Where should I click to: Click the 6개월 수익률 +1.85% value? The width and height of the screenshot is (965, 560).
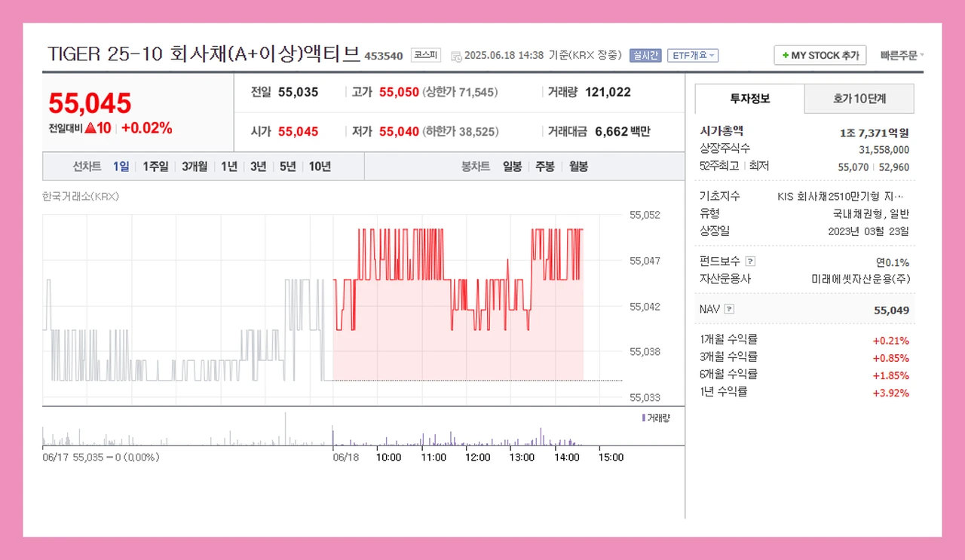(890, 375)
